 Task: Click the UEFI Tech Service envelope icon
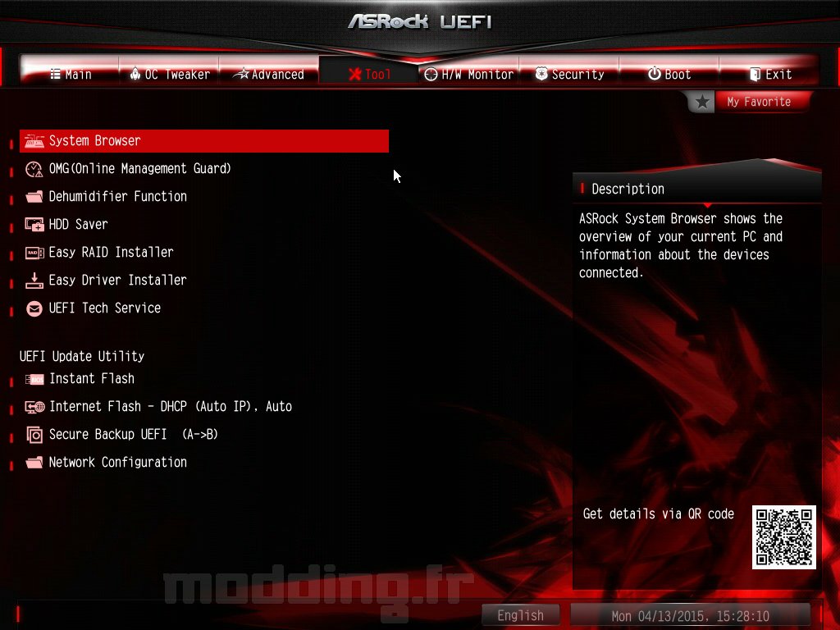[x=34, y=308]
